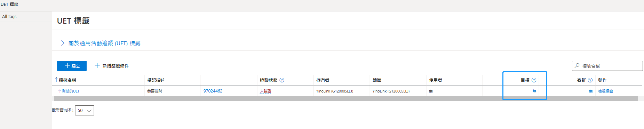Screen dimensions: 644x129
Task: Click the 擁有者 column header
Action: click(323, 80)
